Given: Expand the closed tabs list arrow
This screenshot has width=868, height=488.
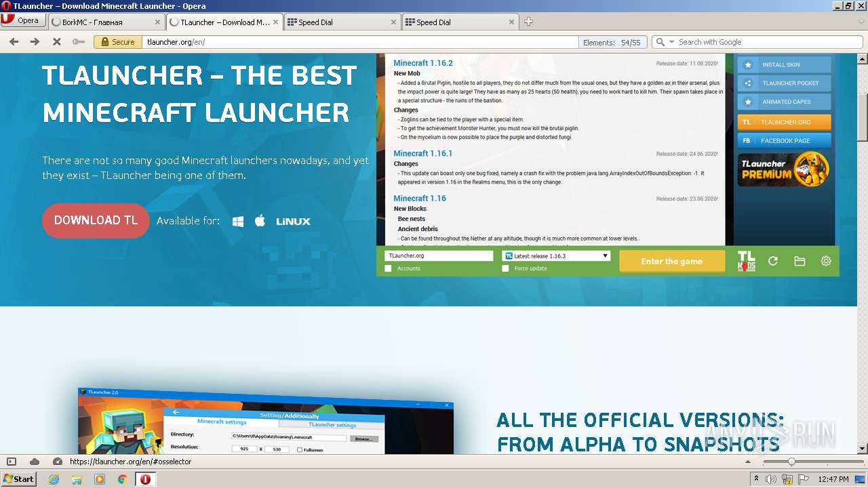Looking at the screenshot, I should (861, 22).
